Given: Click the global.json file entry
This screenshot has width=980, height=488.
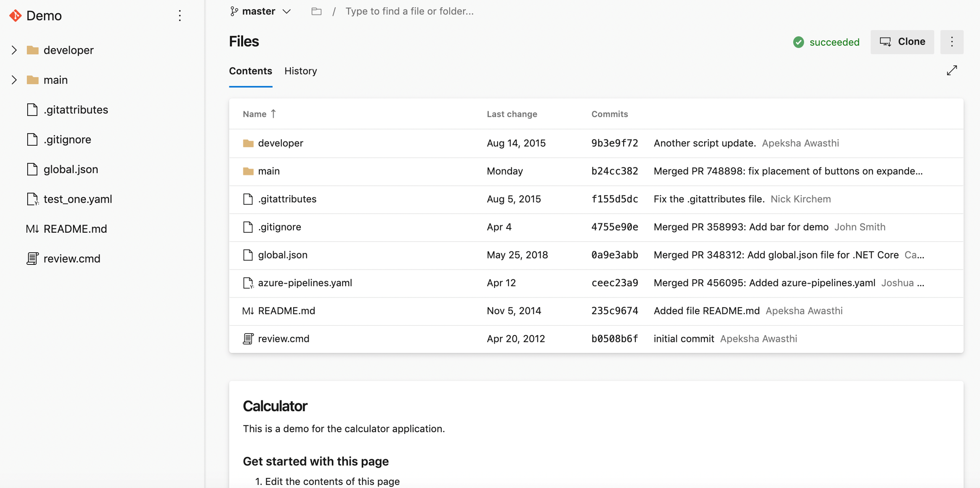Looking at the screenshot, I should [283, 255].
